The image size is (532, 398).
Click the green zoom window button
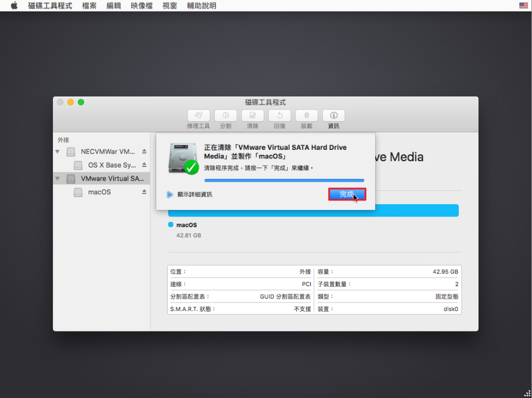tap(81, 102)
